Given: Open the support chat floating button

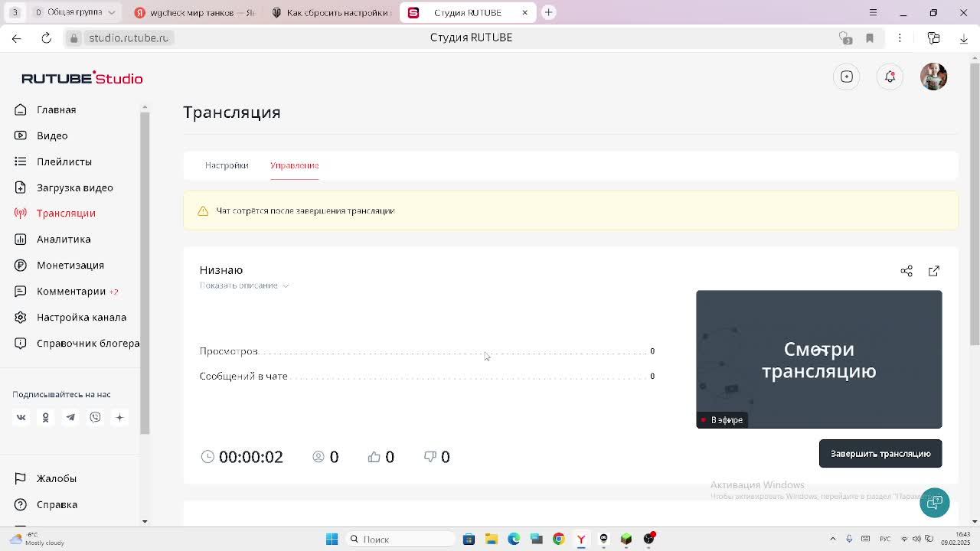Looking at the screenshot, I should tap(935, 503).
